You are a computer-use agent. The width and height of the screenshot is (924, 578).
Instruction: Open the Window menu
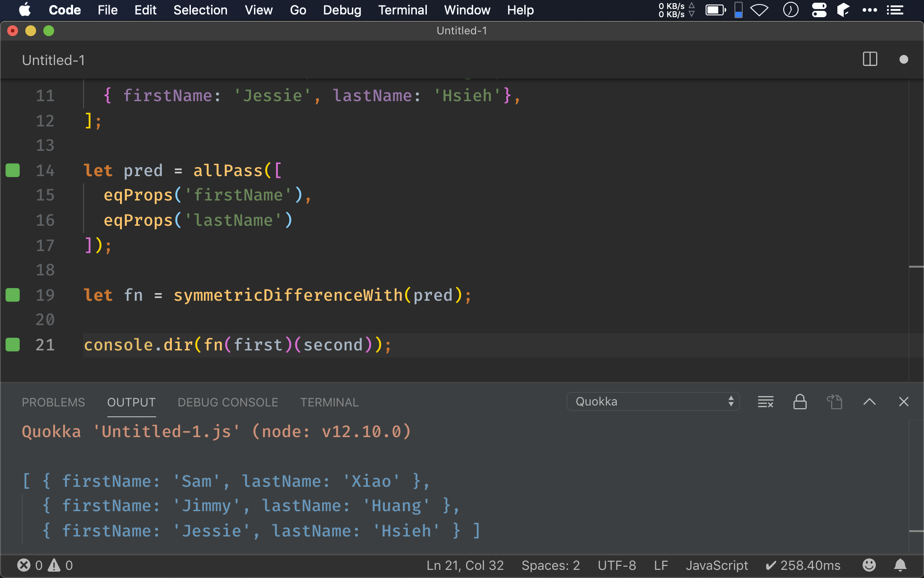pos(467,10)
